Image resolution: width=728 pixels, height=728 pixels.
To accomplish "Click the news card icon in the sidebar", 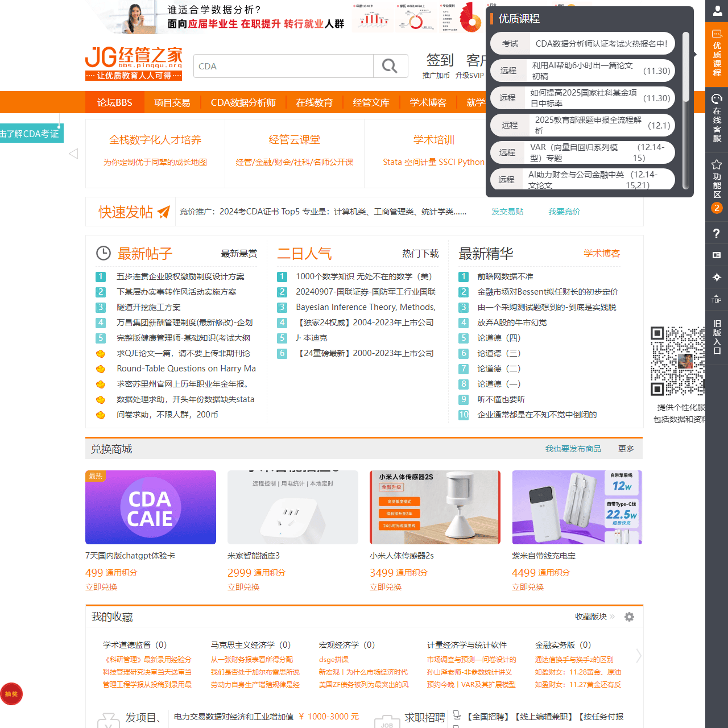I will [x=717, y=255].
